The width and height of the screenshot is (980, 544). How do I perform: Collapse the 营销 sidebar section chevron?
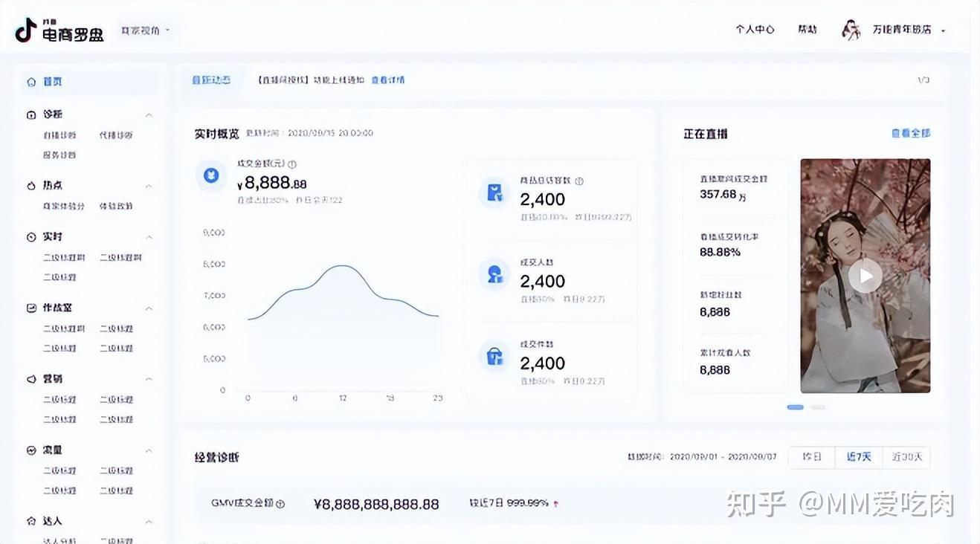point(149,379)
